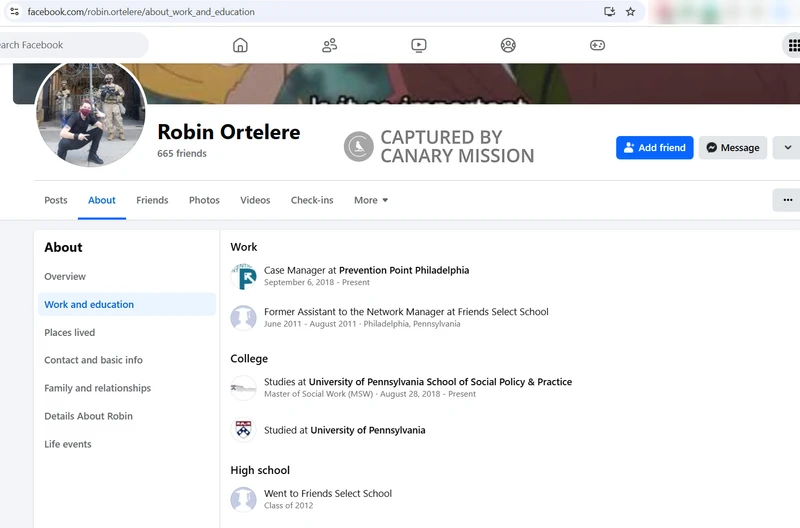
Task: Open the Gaming controller icon
Action: tap(597, 45)
